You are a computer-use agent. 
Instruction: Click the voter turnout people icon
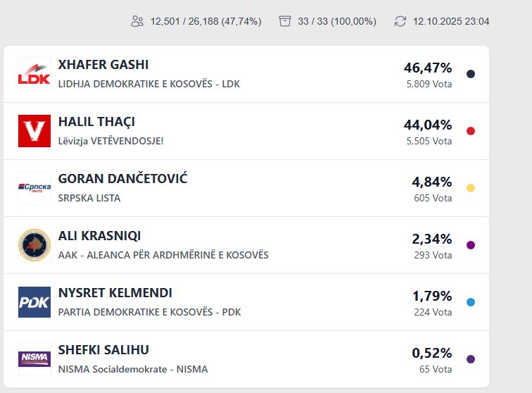pyautogui.click(x=137, y=21)
